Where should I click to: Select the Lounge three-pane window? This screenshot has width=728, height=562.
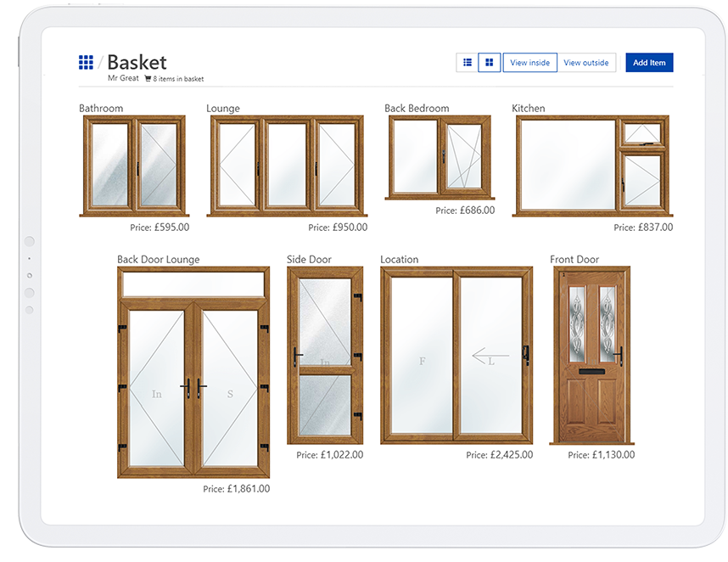[x=287, y=166]
